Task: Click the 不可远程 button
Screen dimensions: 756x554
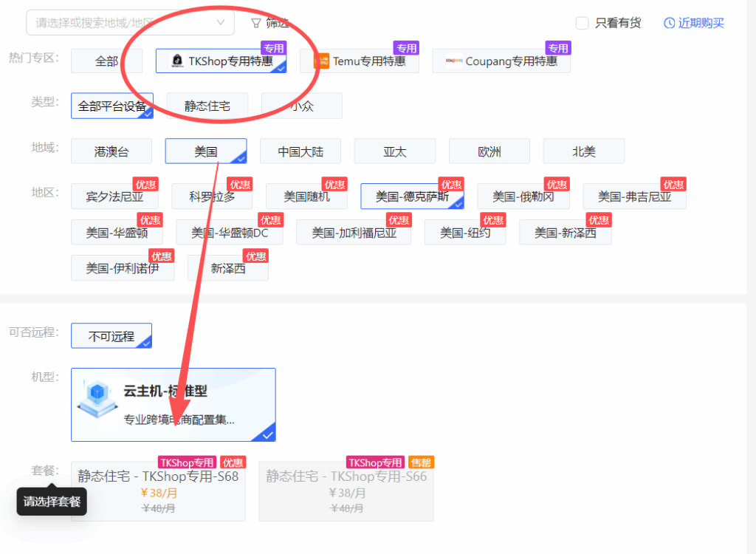Action: click(x=111, y=335)
